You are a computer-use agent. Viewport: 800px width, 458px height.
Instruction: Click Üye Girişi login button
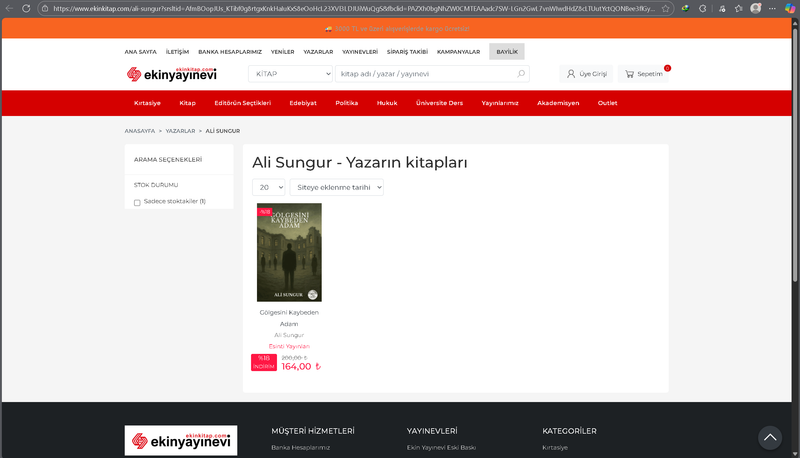coord(586,74)
